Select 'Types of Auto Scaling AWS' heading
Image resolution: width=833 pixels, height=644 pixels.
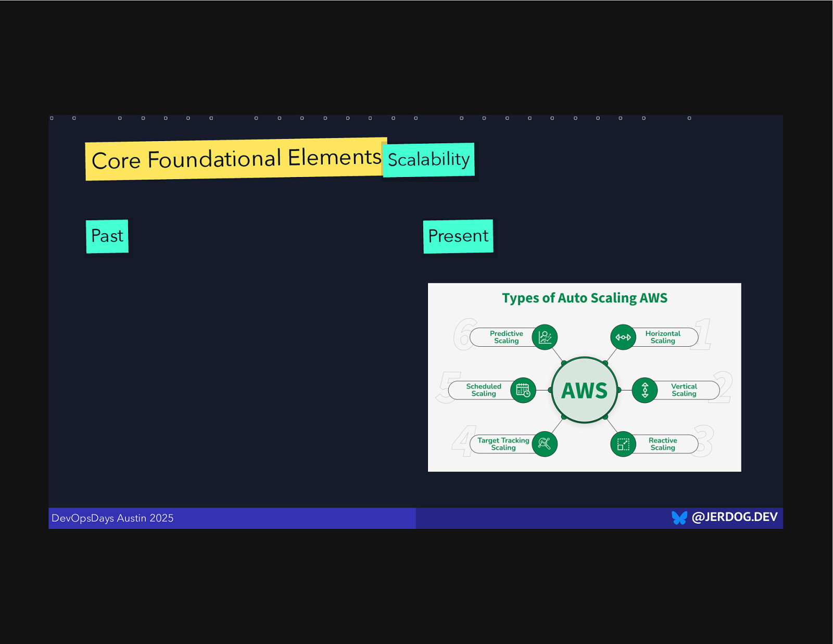click(585, 298)
